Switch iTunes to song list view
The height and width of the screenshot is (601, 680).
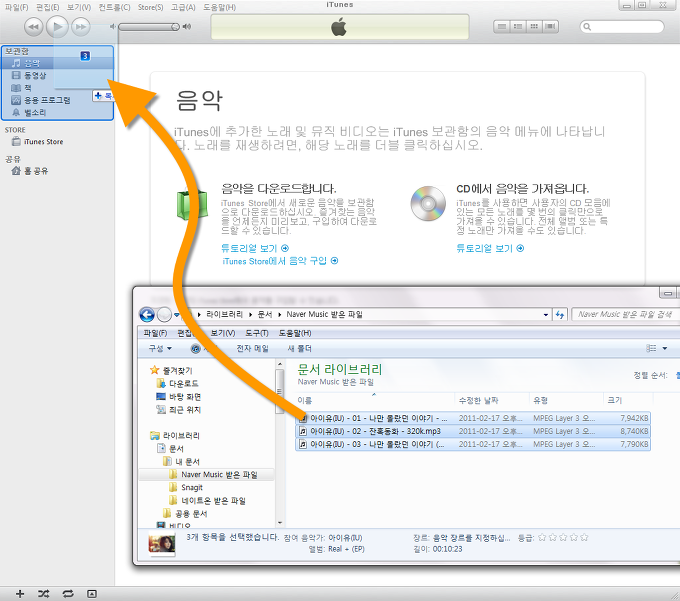pos(502,27)
